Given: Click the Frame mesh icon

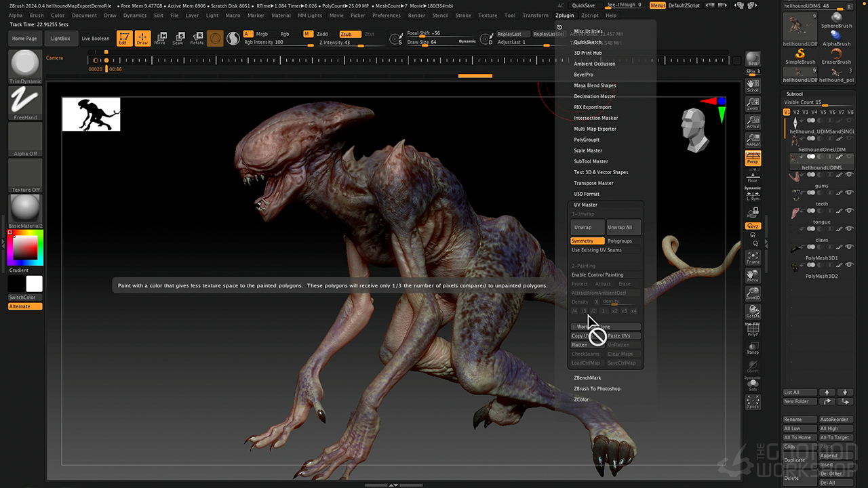Looking at the screenshot, I should 753,258.
